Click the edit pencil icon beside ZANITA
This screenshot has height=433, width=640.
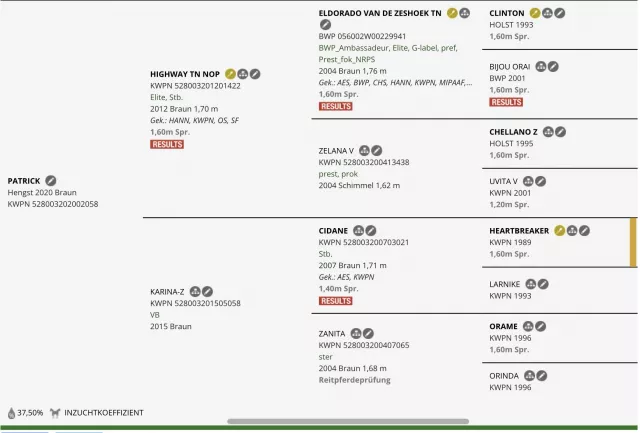(x=369, y=333)
